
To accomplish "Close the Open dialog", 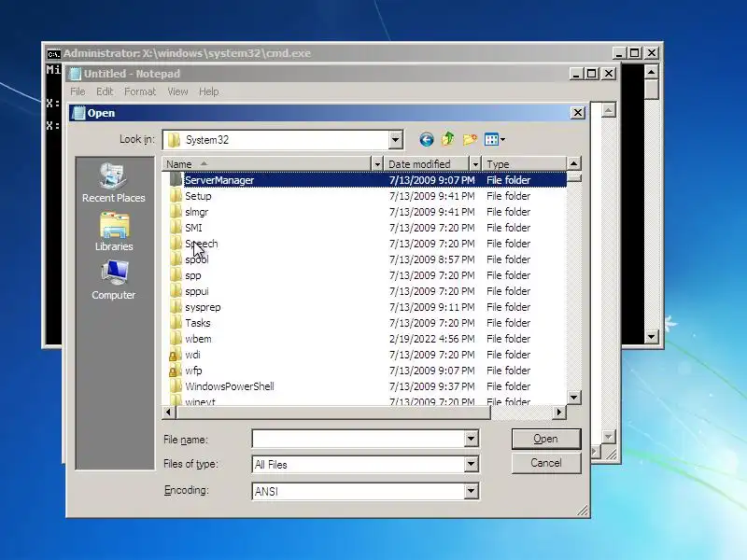I will [577, 113].
